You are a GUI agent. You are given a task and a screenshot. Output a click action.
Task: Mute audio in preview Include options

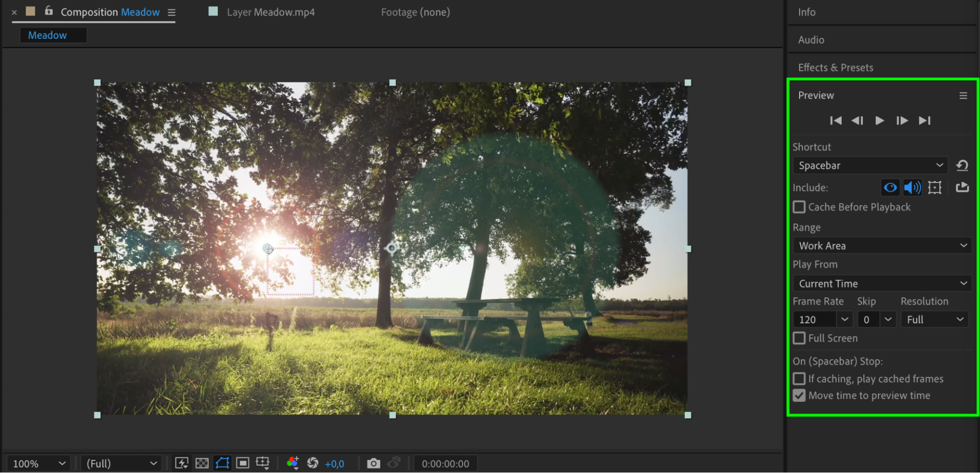(912, 187)
